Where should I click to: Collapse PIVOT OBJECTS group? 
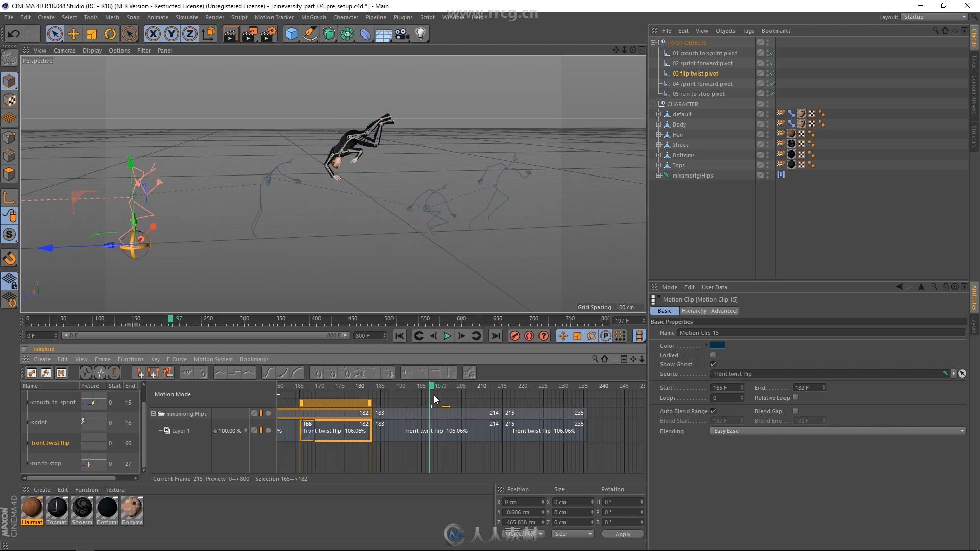653,42
